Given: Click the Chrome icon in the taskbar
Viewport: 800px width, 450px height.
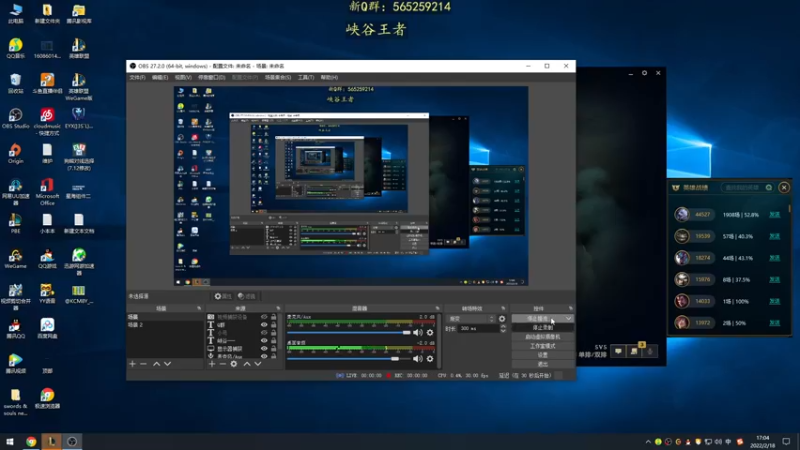Looking at the screenshot, I should click(31, 441).
